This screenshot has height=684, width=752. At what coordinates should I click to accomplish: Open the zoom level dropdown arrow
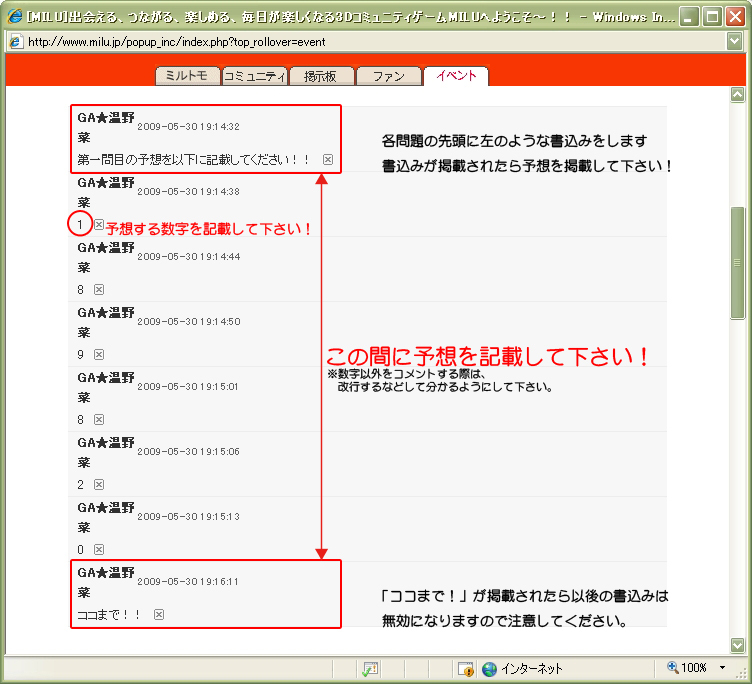click(x=722, y=668)
